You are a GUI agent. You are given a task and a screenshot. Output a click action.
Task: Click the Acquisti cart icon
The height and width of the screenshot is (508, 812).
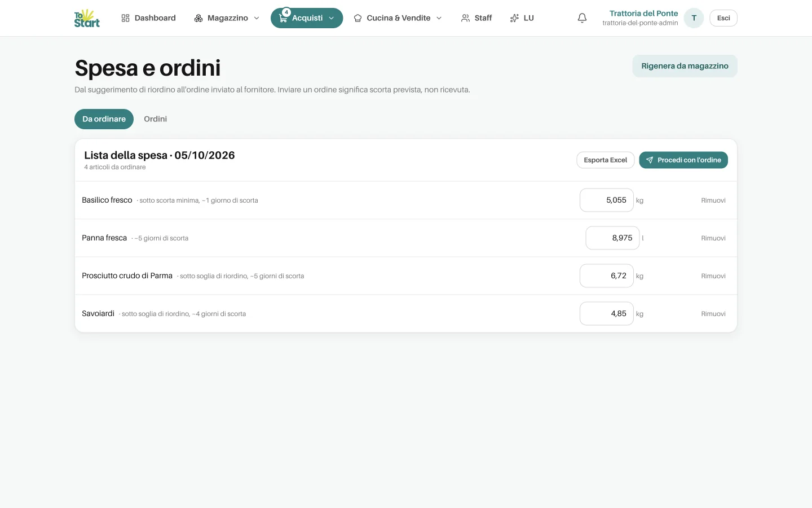click(283, 18)
